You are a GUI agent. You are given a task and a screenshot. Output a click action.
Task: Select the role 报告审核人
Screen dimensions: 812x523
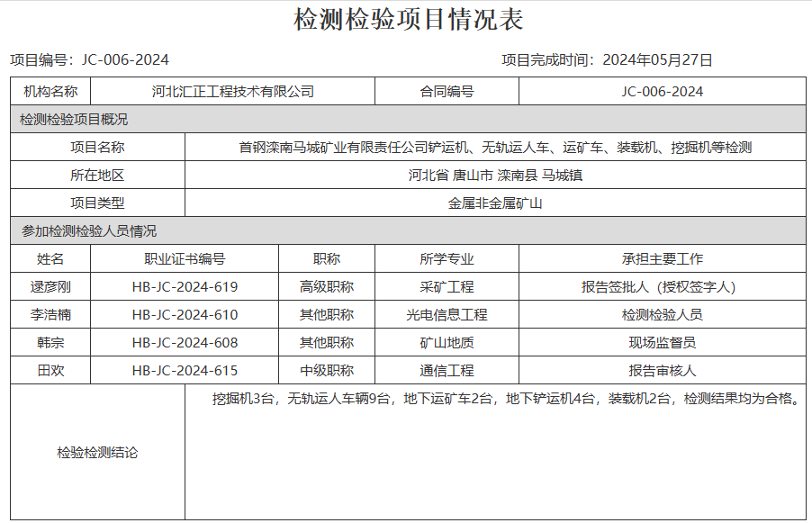663,371
